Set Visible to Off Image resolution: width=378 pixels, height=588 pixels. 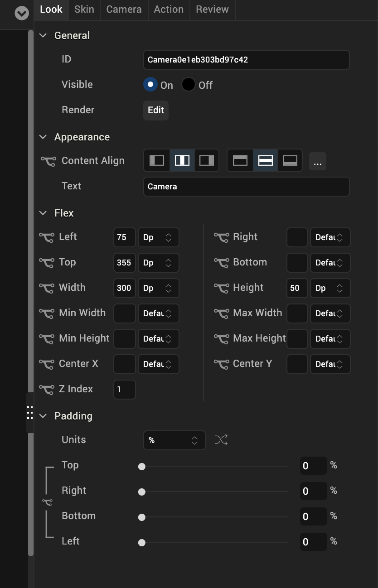point(189,85)
